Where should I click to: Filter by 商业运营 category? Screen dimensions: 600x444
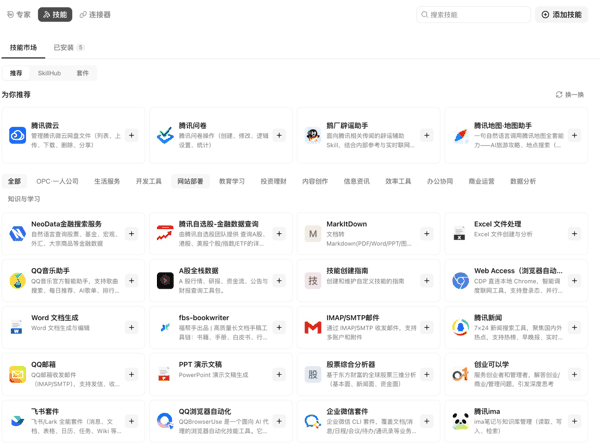pyautogui.click(x=482, y=181)
